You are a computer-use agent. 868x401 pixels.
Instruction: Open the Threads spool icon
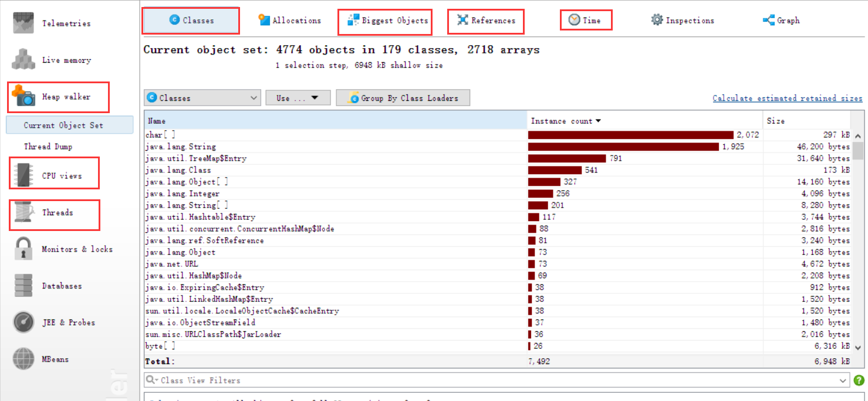(24, 212)
